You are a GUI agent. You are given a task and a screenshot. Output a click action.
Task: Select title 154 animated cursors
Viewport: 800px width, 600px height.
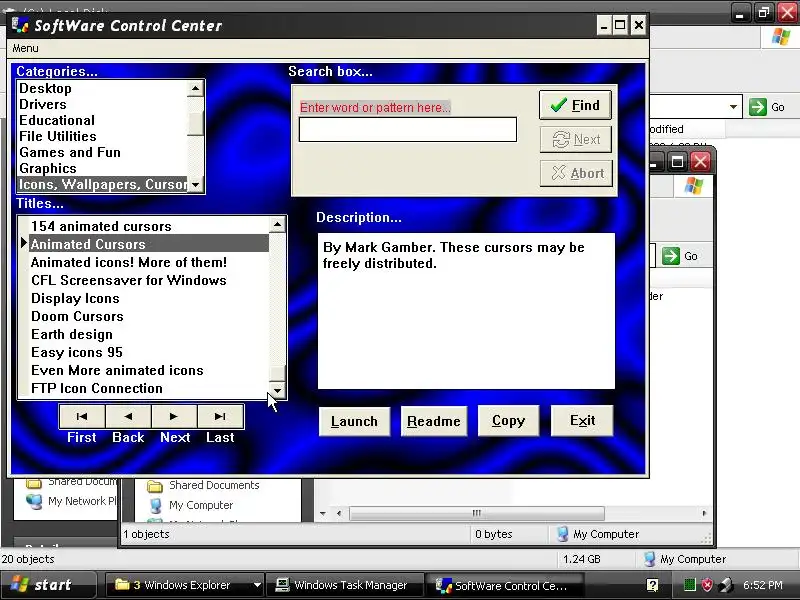pyautogui.click(x=148, y=226)
